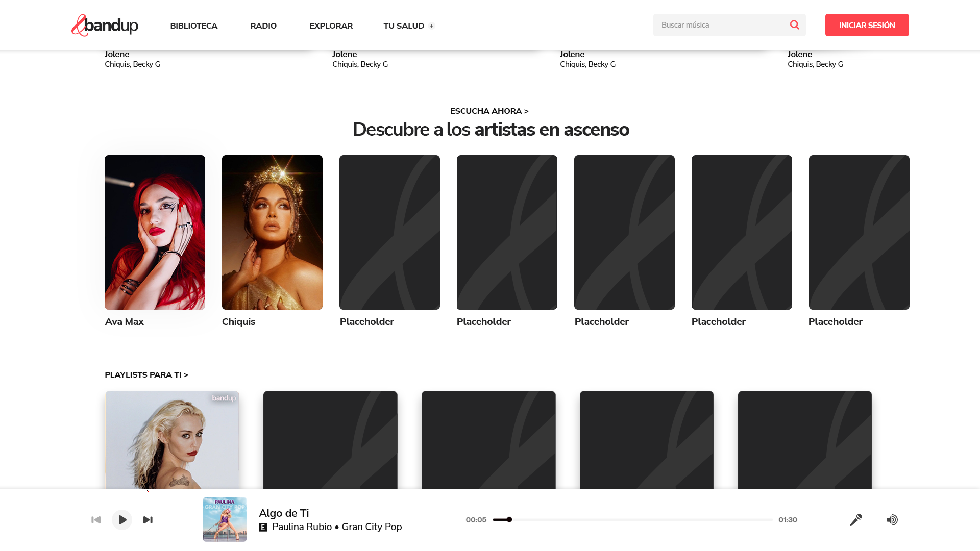This screenshot has width=980, height=551.
Task: Play the current song
Action: [122, 520]
